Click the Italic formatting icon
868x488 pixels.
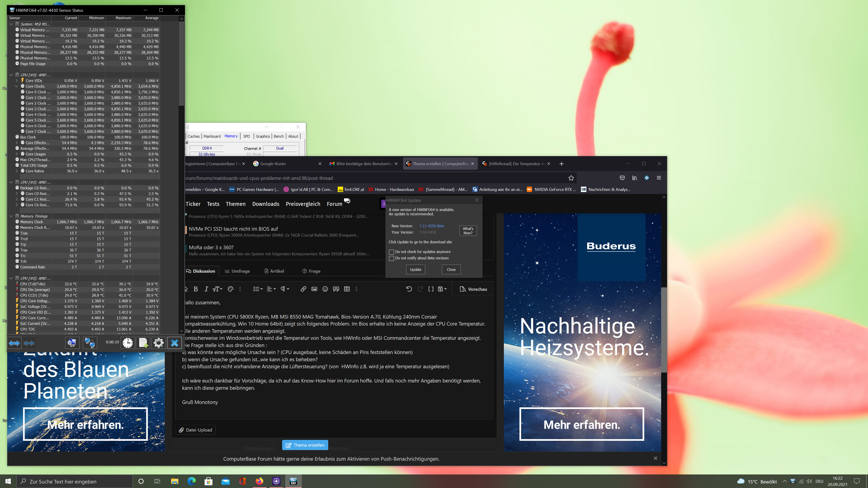[x=206, y=289]
